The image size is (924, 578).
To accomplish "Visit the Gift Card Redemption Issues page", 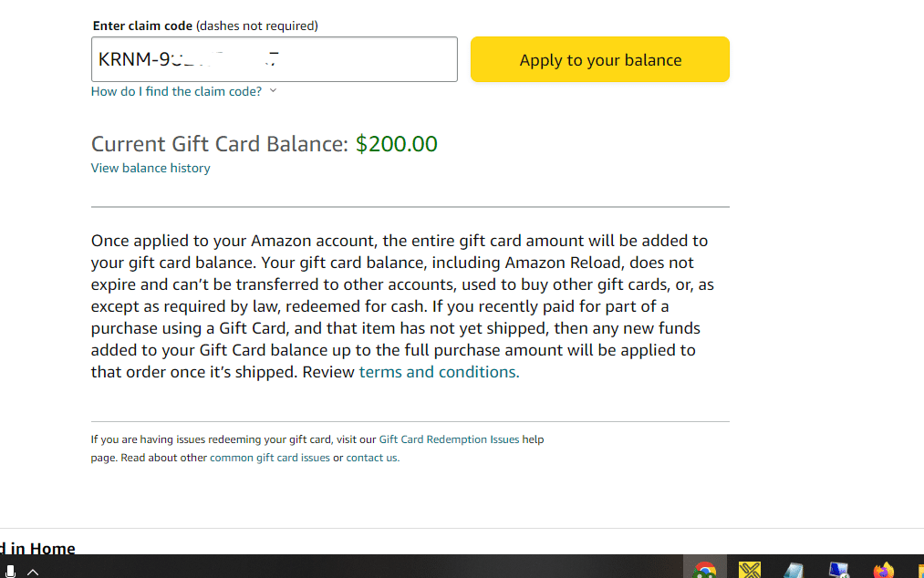I will (449, 439).
